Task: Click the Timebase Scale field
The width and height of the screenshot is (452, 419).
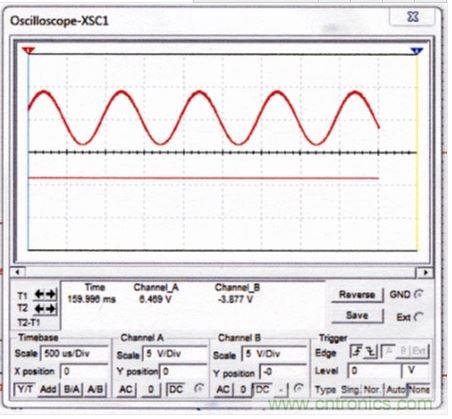Action: point(75,353)
